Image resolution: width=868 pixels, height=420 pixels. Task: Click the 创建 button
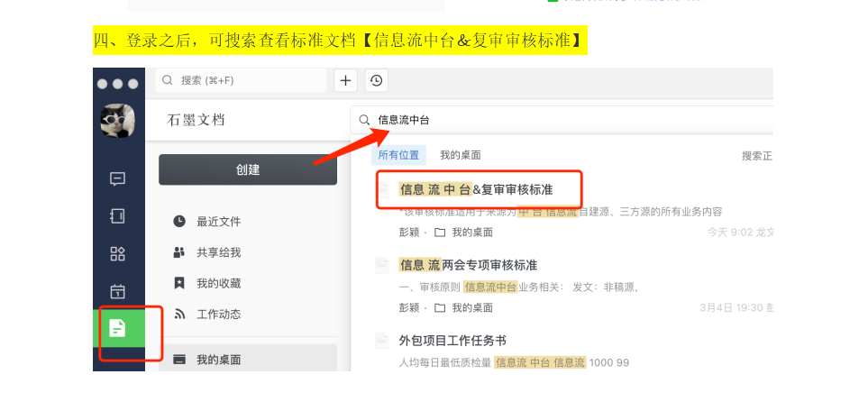point(248,169)
